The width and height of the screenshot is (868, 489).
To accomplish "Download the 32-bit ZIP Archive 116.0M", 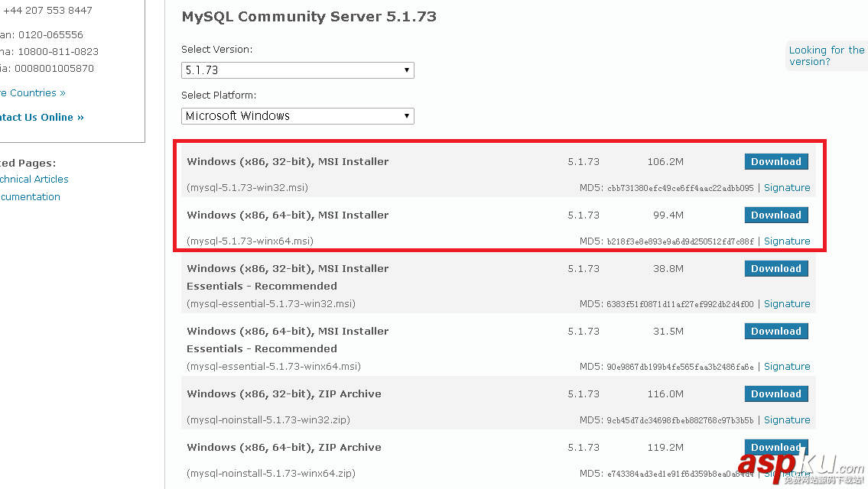I will pos(775,393).
